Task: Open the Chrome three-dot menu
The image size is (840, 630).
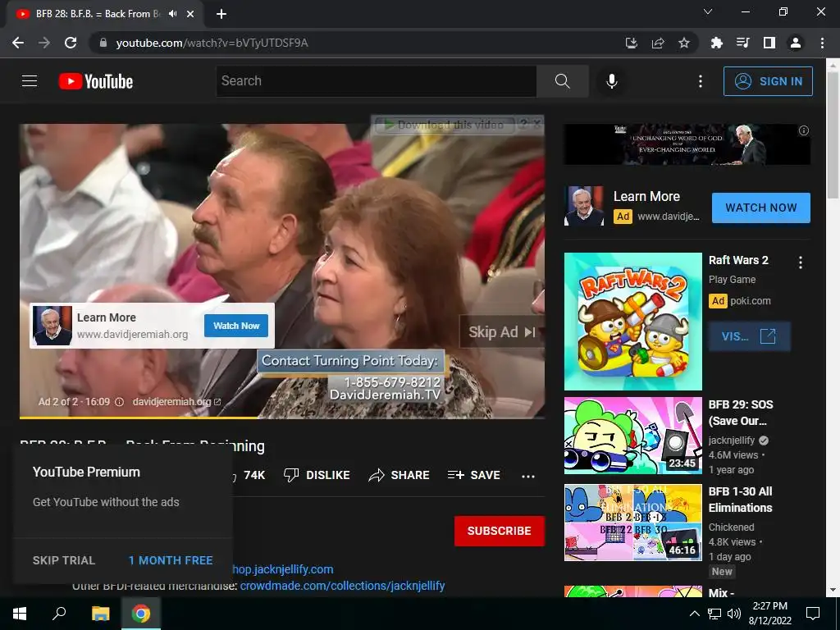Action: click(822, 43)
